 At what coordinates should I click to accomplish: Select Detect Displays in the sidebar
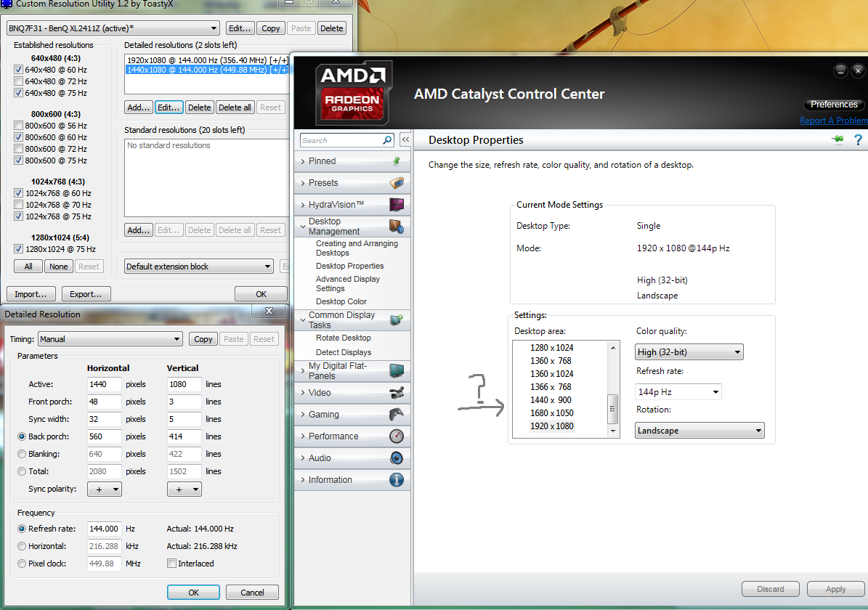(343, 352)
